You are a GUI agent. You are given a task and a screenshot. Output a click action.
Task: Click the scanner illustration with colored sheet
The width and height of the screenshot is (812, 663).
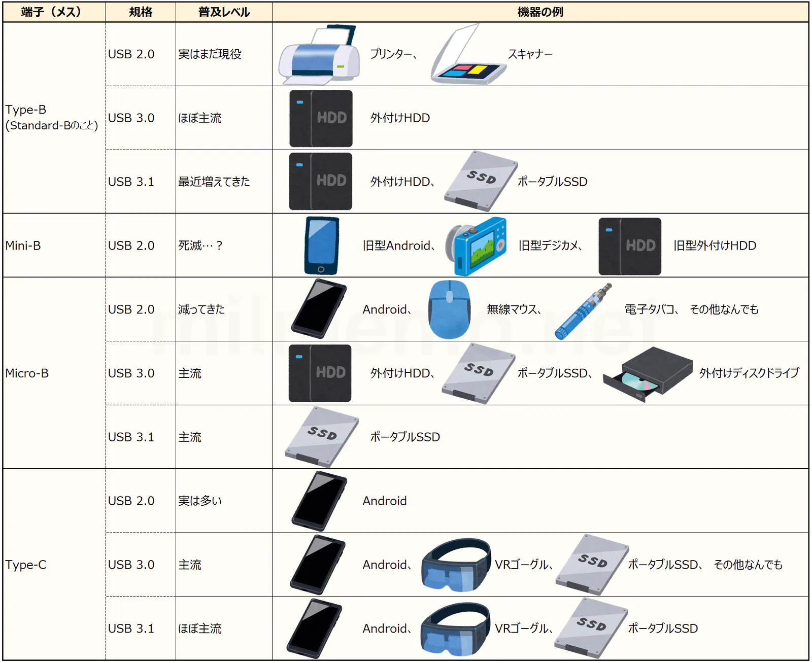[468, 55]
